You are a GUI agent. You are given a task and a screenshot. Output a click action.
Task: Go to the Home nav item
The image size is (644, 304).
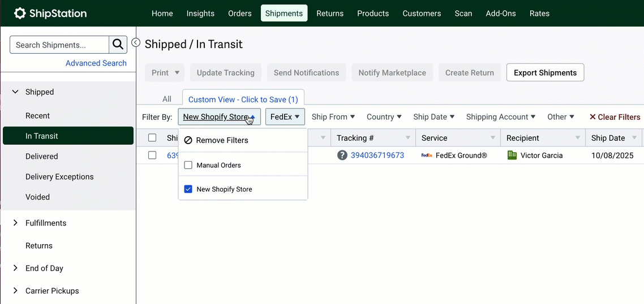tap(162, 13)
